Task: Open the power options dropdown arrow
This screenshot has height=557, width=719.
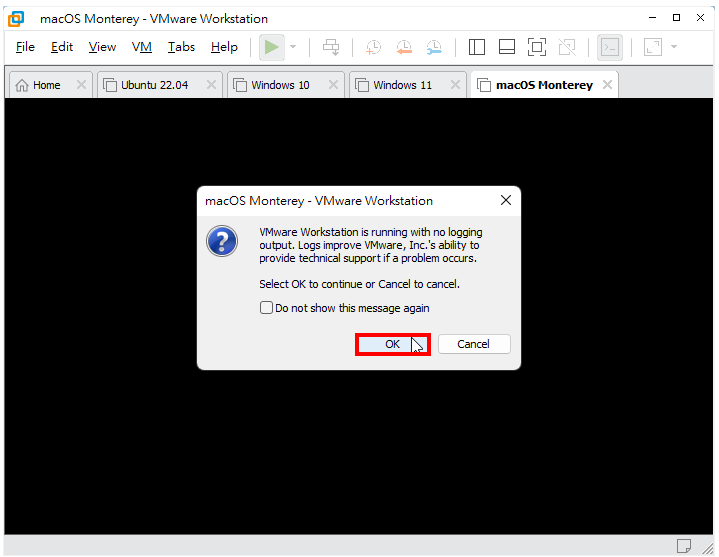Action: pyautogui.click(x=293, y=47)
